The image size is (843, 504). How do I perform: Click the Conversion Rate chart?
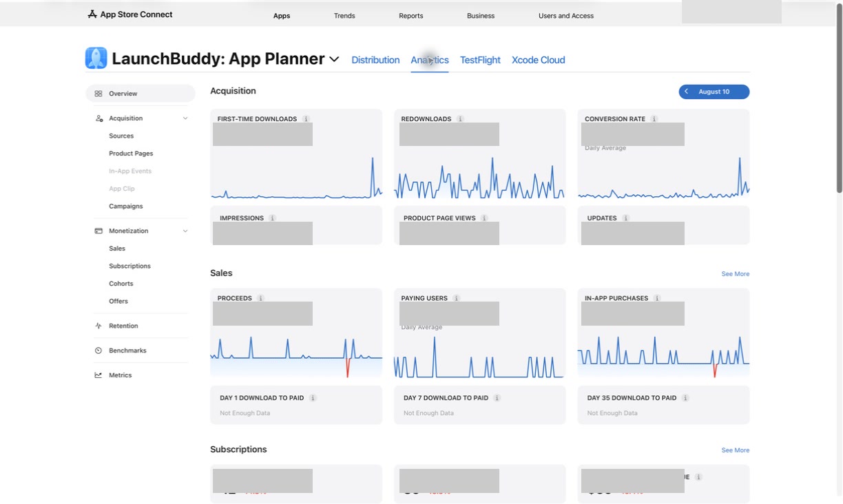(x=664, y=177)
